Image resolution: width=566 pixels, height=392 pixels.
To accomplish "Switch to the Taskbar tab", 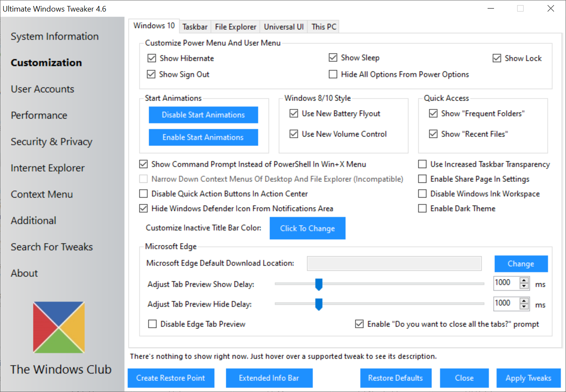I will 195,27.
